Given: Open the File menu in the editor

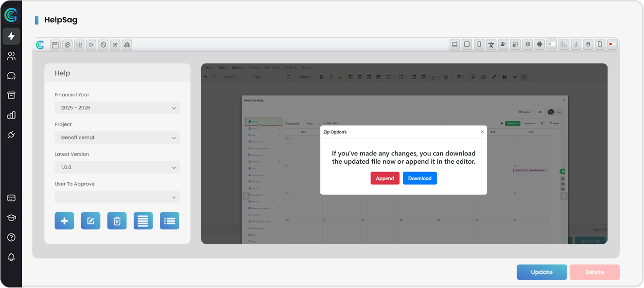Looking at the screenshot, I should coord(207,68).
